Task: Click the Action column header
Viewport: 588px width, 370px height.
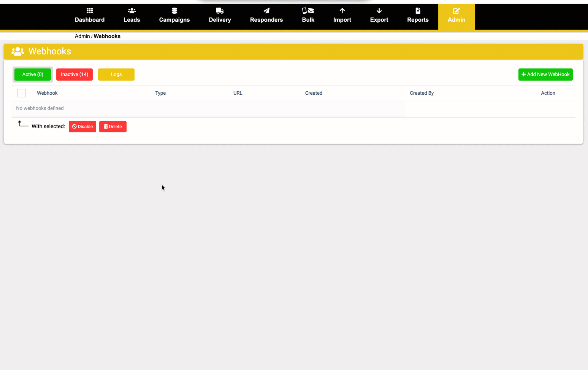Action: [548, 93]
